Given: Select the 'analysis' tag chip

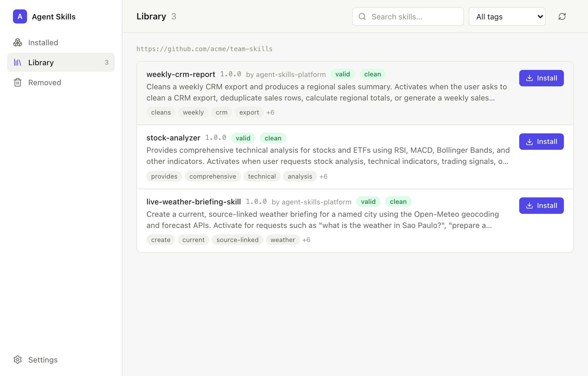Looking at the screenshot, I should click(x=300, y=176).
